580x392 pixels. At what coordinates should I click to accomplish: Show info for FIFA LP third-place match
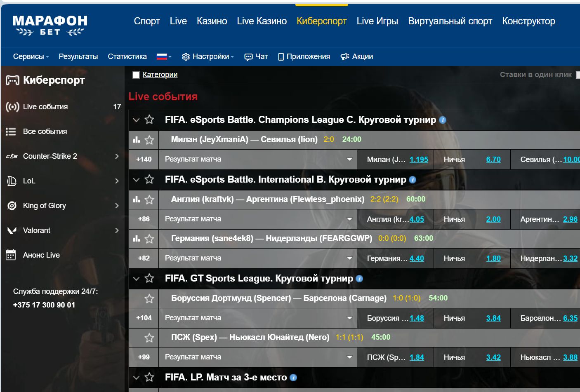[293, 378]
